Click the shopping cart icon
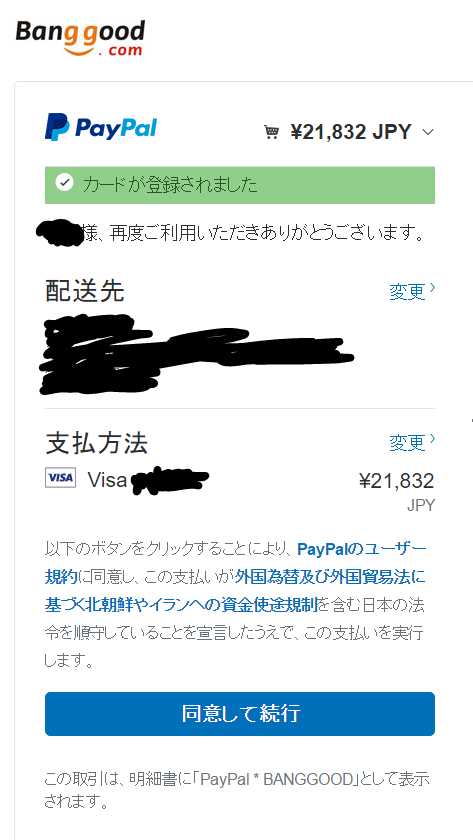This screenshot has width=473, height=840. coord(272,132)
